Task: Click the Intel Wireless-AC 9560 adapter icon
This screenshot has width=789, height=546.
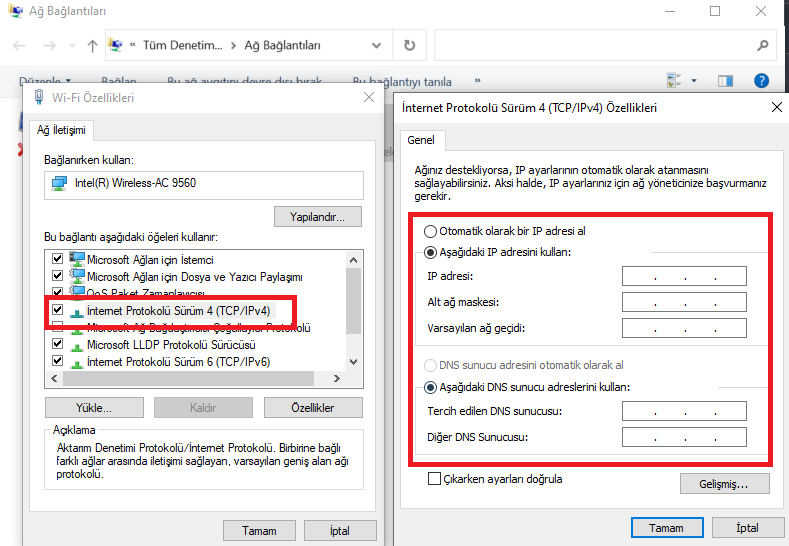Action: click(x=59, y=183)
